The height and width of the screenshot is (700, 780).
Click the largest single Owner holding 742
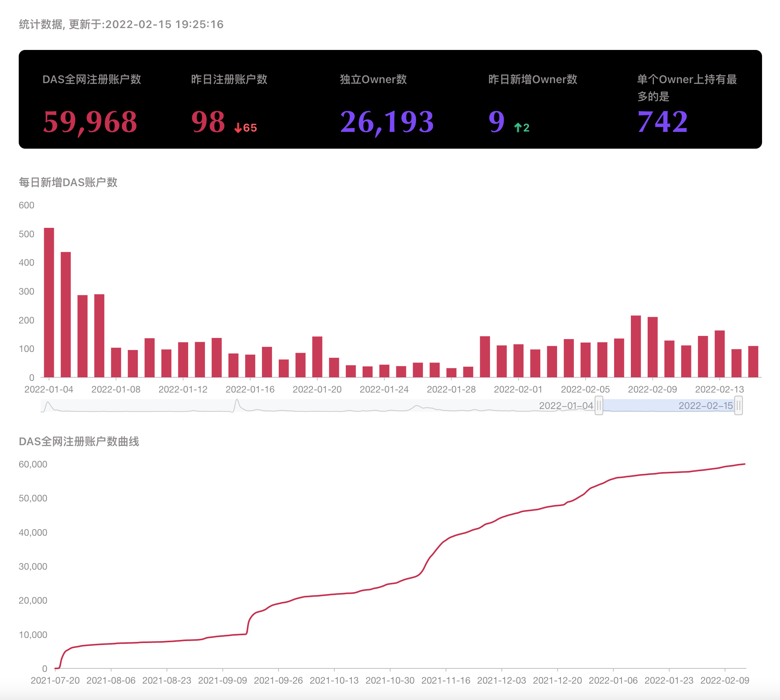[662, 122]
